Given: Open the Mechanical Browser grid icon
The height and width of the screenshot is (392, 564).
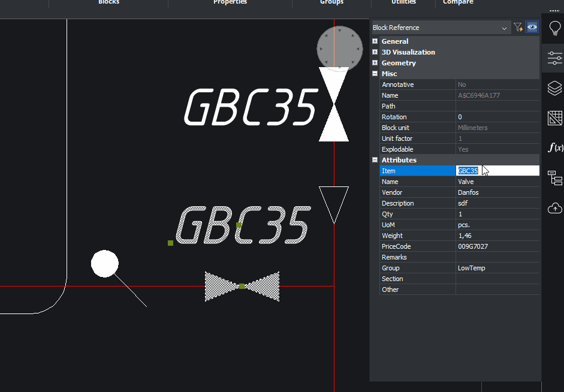Looking at the screenshot, I should [x=554, y=118].
